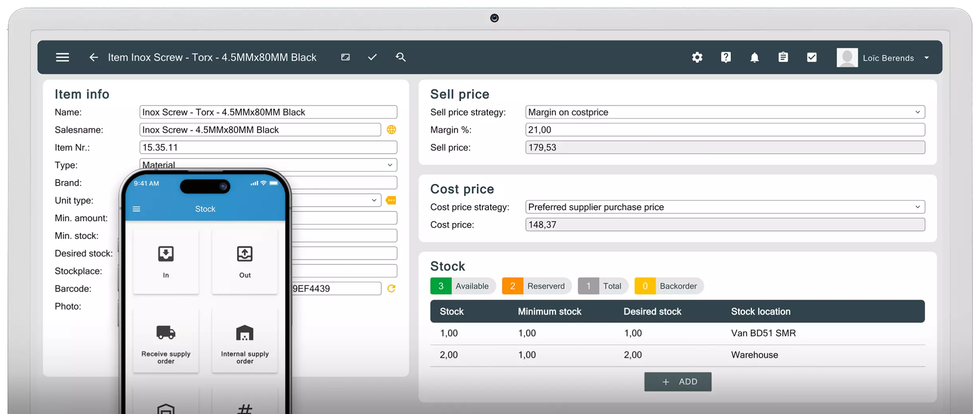Click the Sell price value field
The width and height of the screenshot is (980, 414).
pos(725,147)
